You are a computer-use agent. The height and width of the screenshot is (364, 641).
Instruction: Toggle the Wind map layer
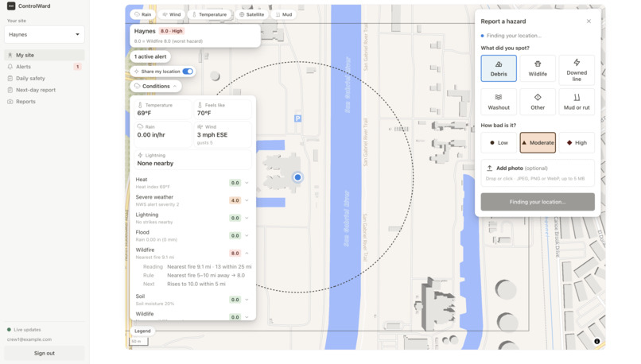click(x=171, y=14)
